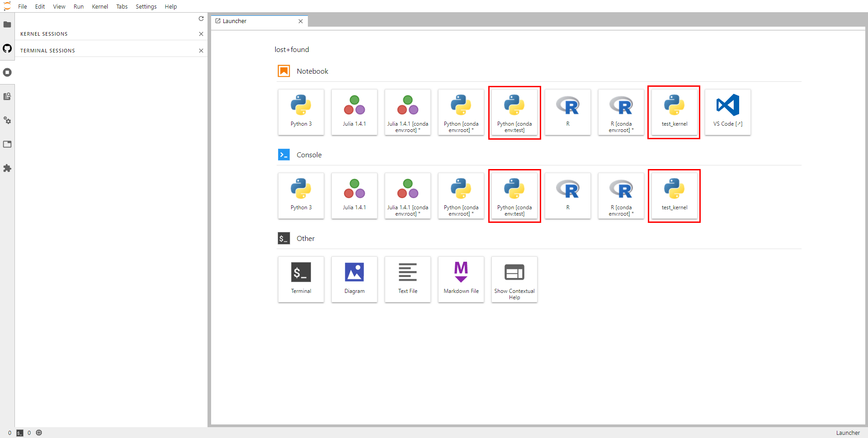Create a new Diagram
868x438 pixels.
click(354, 279)
